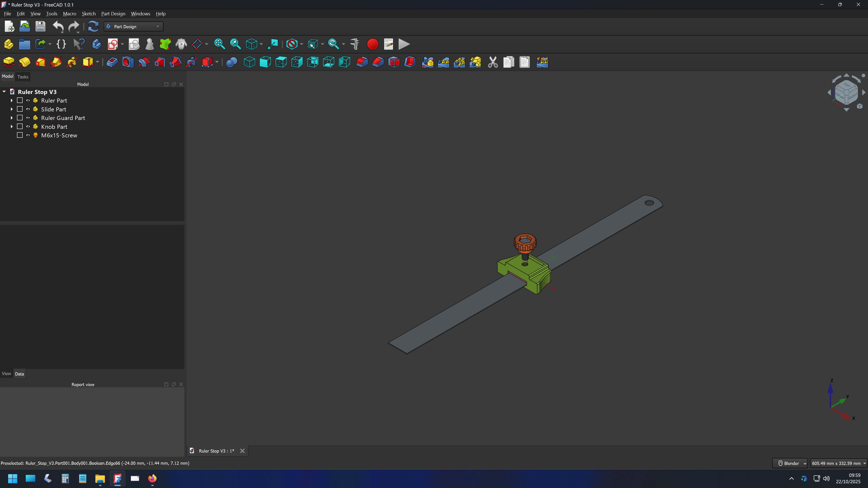Click the scissors Cut icon

pos(493,62)
